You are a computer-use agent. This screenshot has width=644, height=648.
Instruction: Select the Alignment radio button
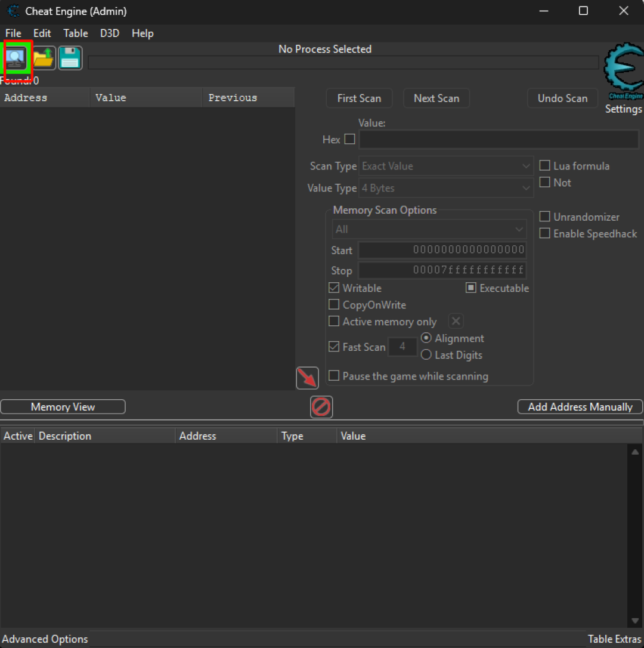pyautogui.click(x=426, y=338)
